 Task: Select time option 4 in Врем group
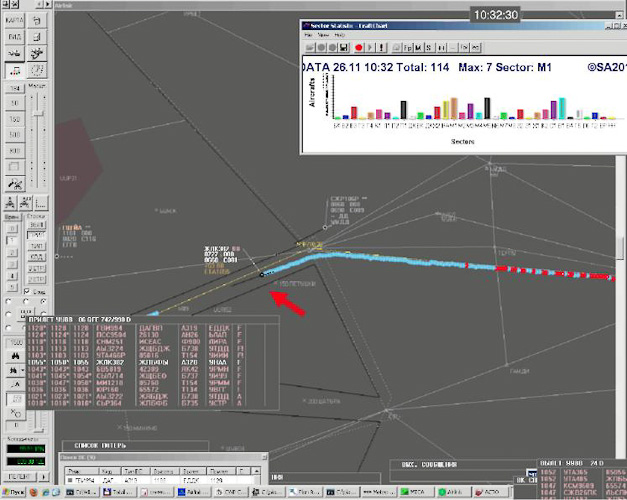(x=12, y=276)
